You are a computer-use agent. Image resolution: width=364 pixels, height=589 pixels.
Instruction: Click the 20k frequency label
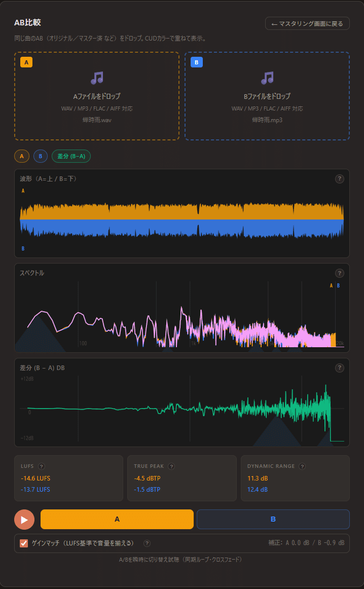pos(340,343)
